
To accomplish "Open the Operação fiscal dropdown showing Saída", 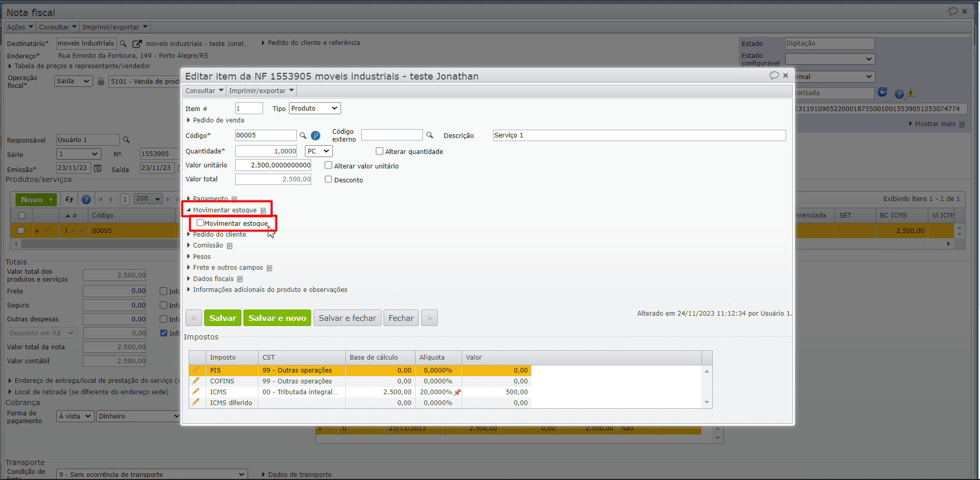I will click(73, 81).
